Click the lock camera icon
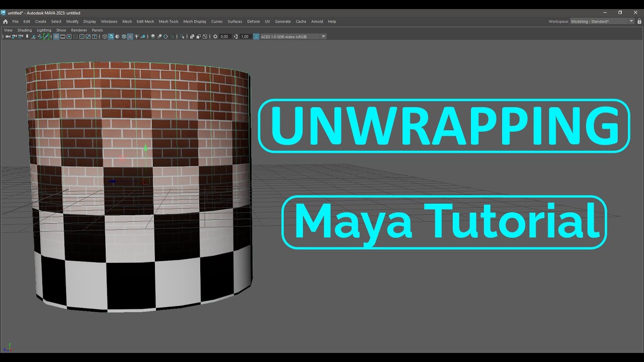Viewport: 644px width, 362px height. click(14, 36)
